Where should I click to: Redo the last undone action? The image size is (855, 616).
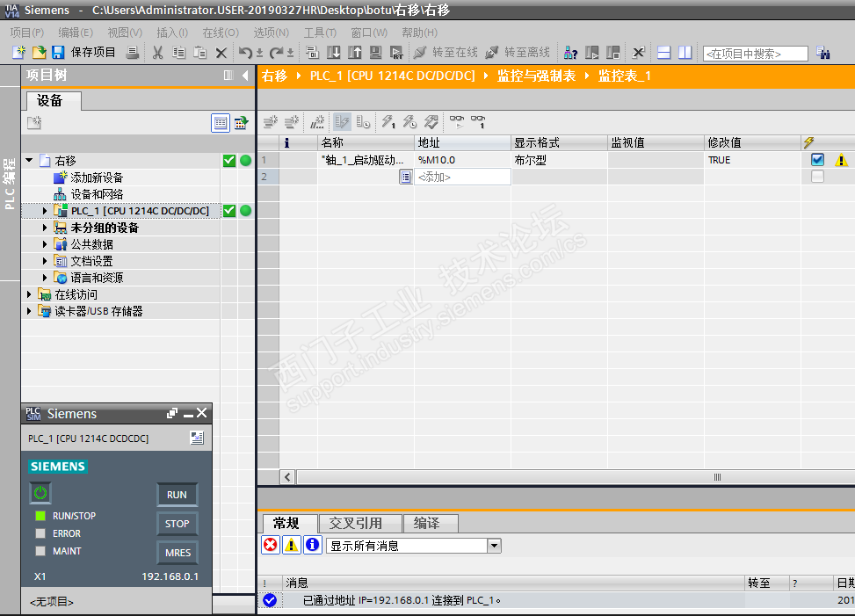coord(276,53)
